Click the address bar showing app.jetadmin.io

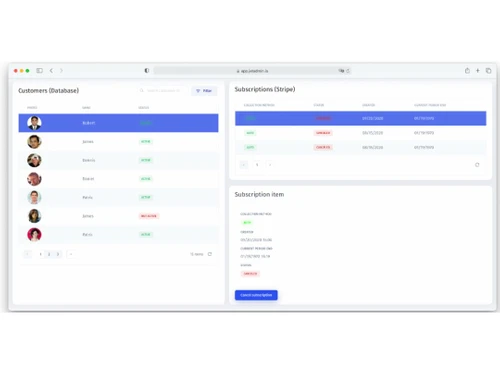pos(252,71)
